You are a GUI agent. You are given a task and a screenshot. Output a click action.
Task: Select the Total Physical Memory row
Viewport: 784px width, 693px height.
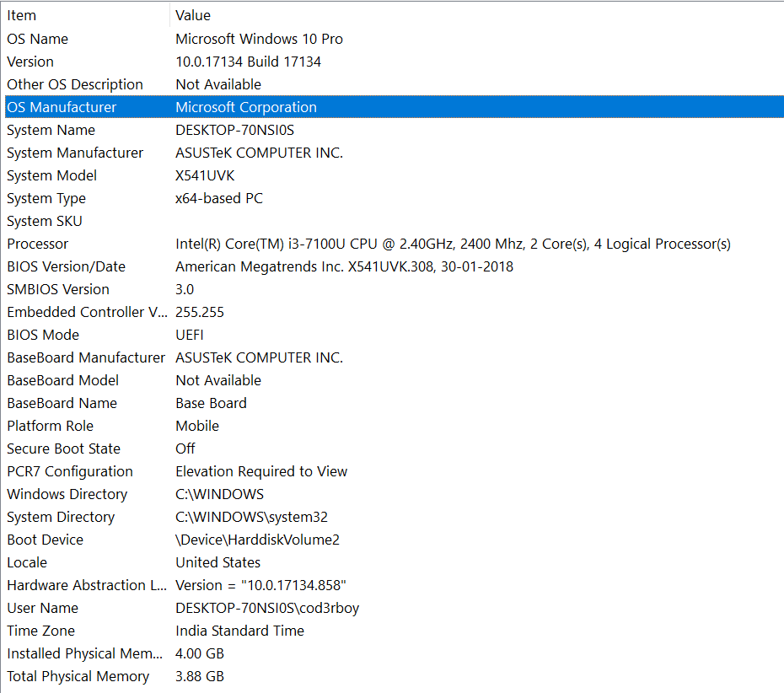(394, 676)
